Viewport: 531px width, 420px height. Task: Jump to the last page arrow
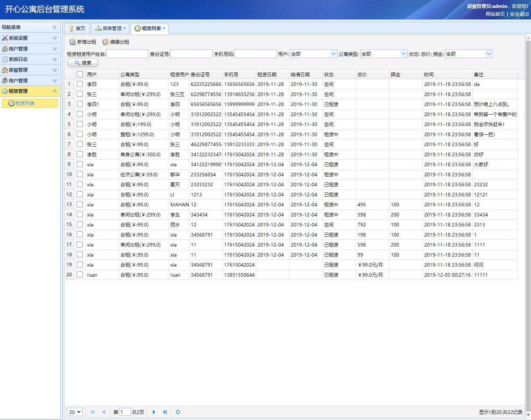coord(165,412)
